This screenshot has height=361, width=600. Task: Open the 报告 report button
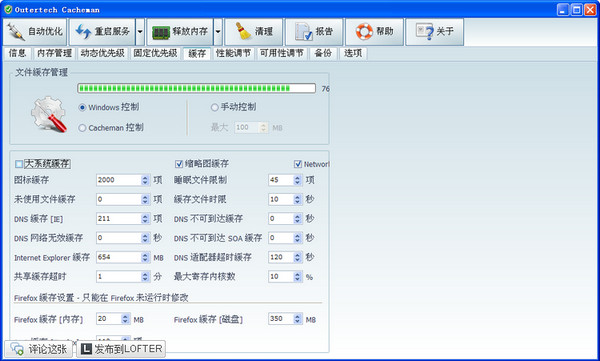[314, 32]
